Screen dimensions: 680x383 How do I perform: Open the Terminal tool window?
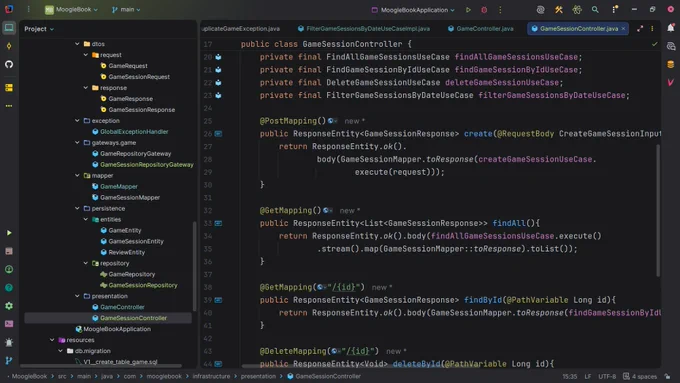(x=9, y=324)
